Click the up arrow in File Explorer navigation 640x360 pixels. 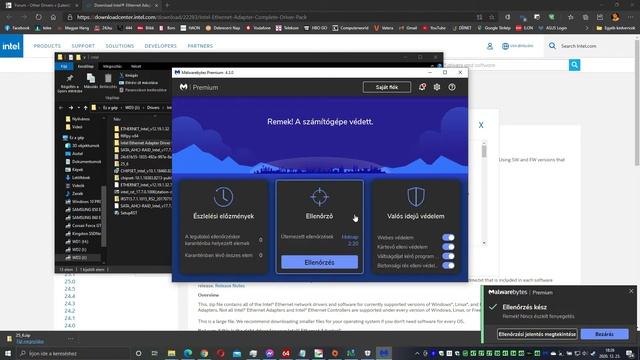(85, 108)
